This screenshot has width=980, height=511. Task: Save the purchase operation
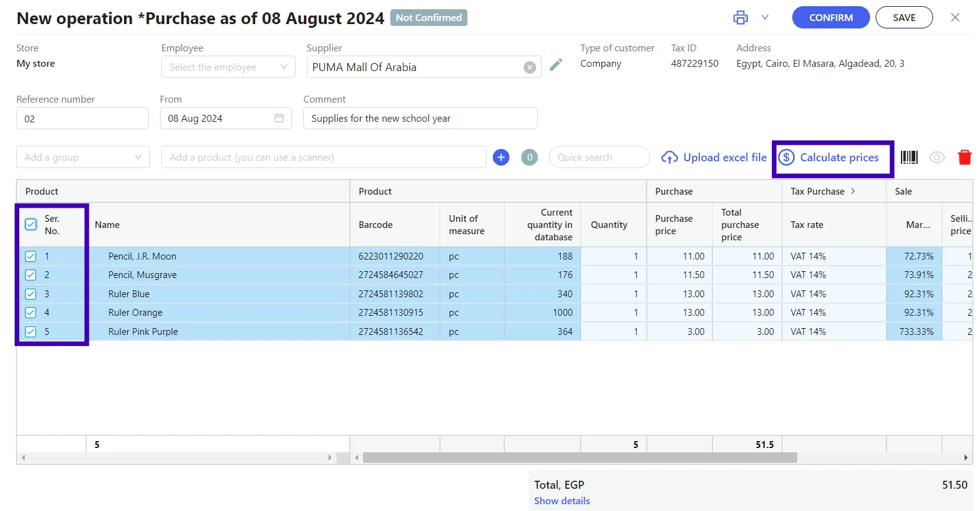[904, 17]
